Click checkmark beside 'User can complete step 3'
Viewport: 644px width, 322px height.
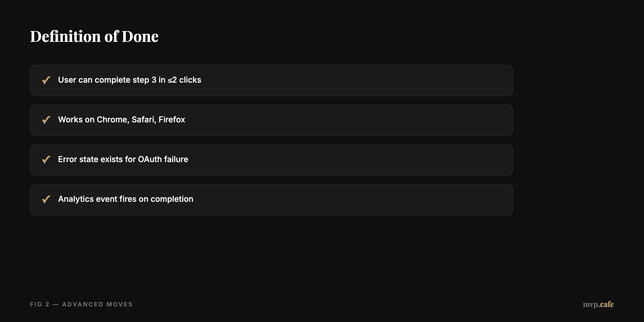tap(46, 80)
